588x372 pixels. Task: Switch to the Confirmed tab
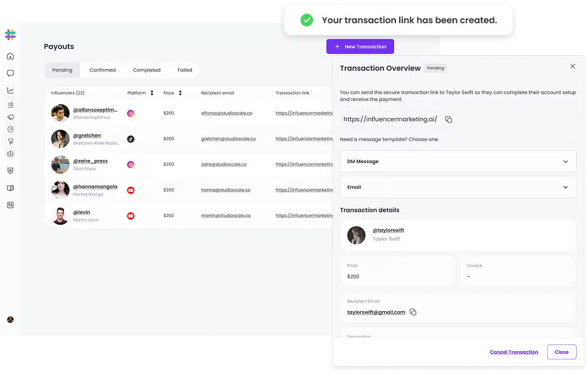[x=102, y=70]
